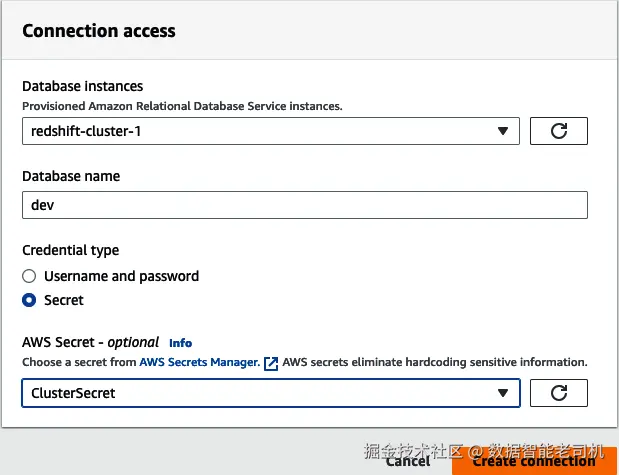Click the Provisioned Amazon Relational Database description text

(x=182, y=105)
